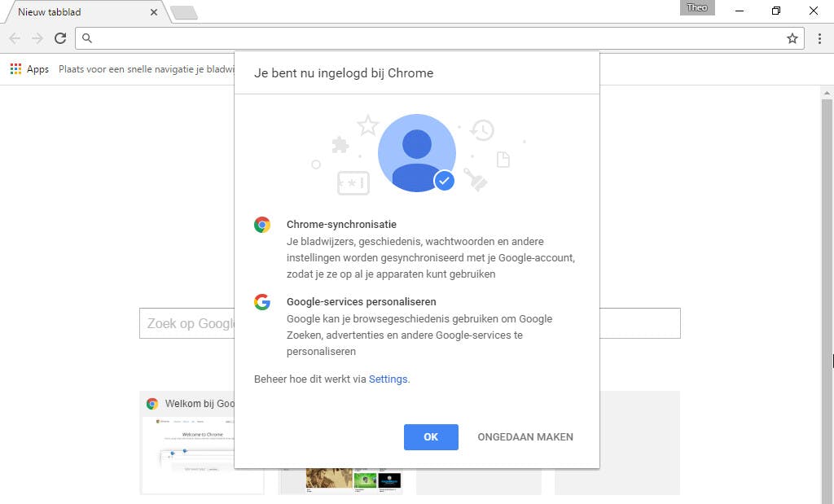Reload the page with the refresh icon
This screenshot has height=504, width=834.
point(60,38)
